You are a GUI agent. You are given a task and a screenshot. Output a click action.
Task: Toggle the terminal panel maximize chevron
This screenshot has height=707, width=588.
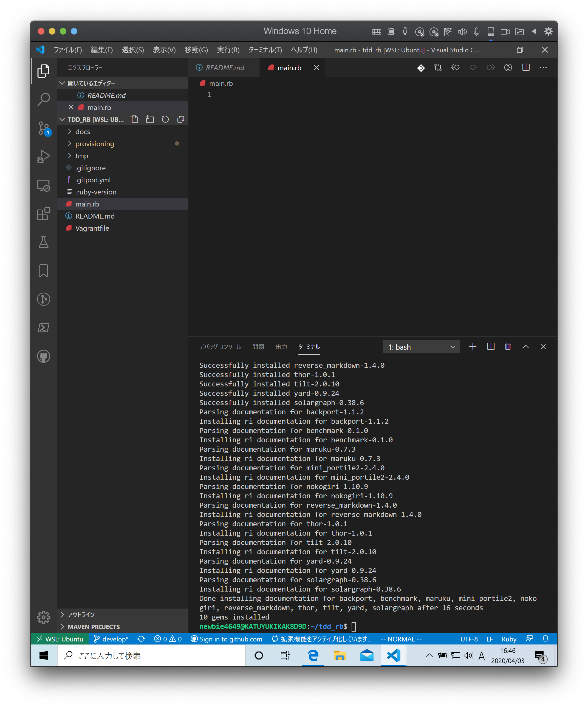pos(525,347)
